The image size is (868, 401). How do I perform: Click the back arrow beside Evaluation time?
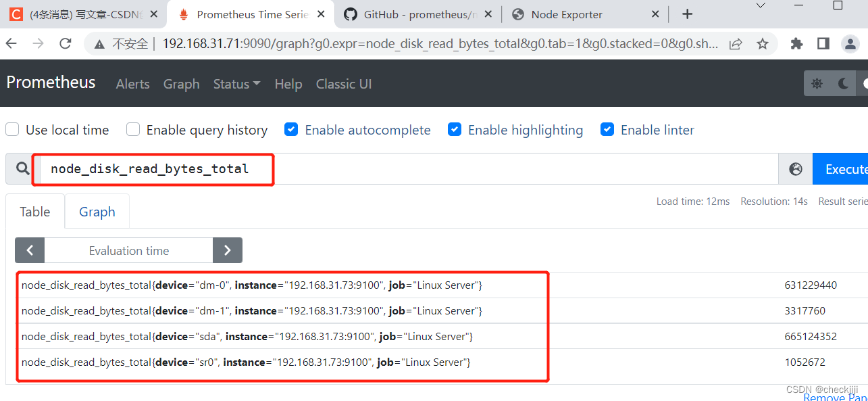pos(29,250)
